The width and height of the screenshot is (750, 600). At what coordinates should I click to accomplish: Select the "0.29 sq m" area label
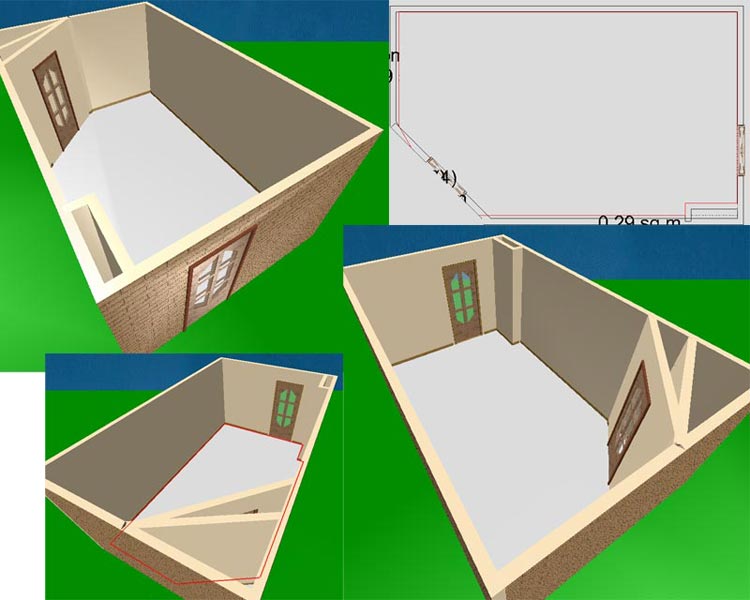[638, 220]
